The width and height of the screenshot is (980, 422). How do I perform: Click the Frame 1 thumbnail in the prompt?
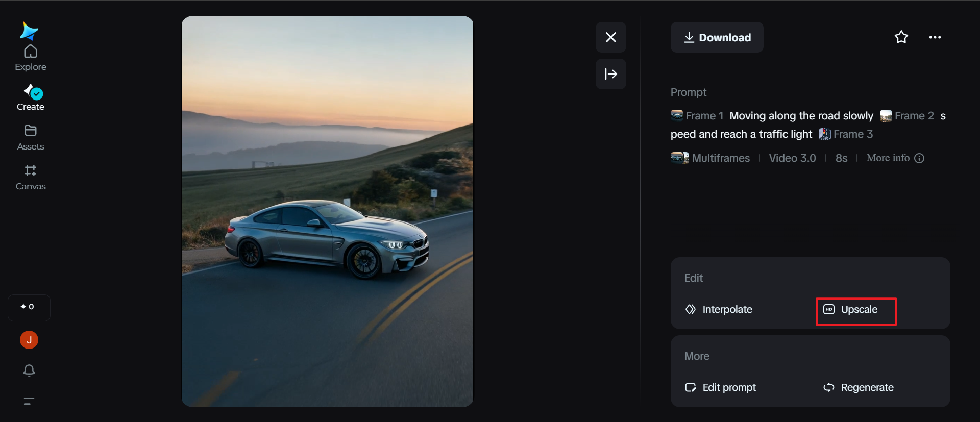coord(677,115)
